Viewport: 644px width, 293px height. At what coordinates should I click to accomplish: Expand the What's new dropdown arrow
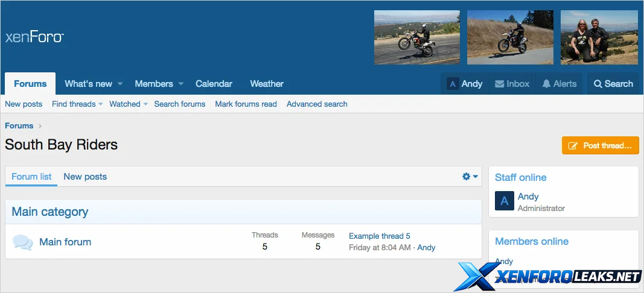click(x=120, y=84)
